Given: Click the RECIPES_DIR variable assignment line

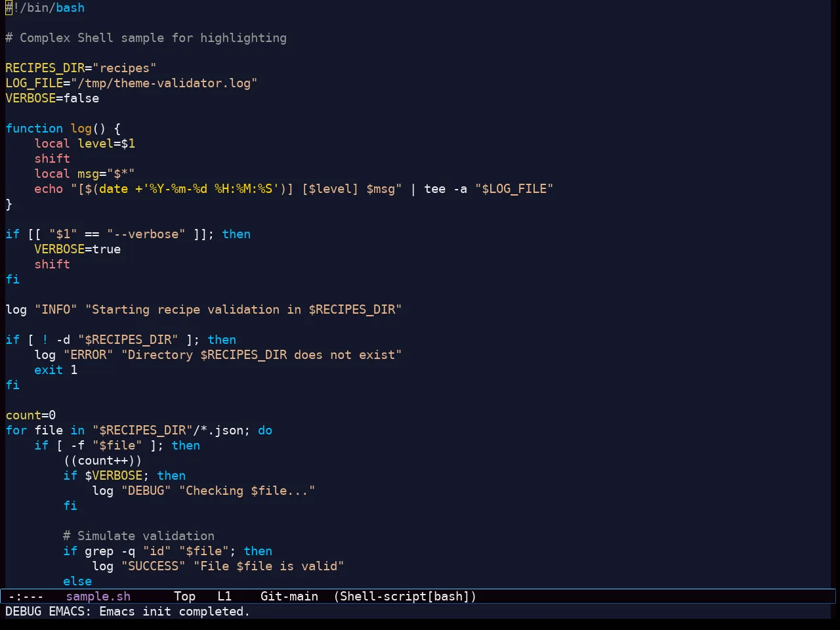Looking at the screenshot, I should coord(81,68).
